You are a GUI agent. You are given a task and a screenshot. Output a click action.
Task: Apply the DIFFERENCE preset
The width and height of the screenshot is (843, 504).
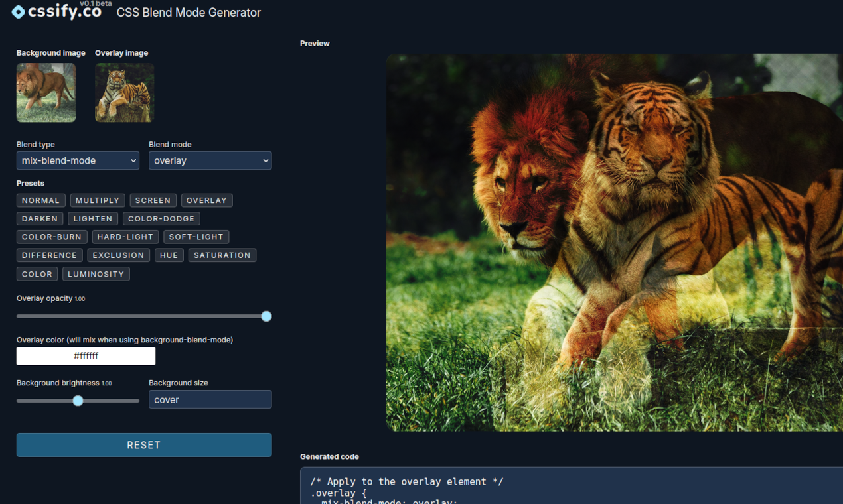tap(49, 255)
